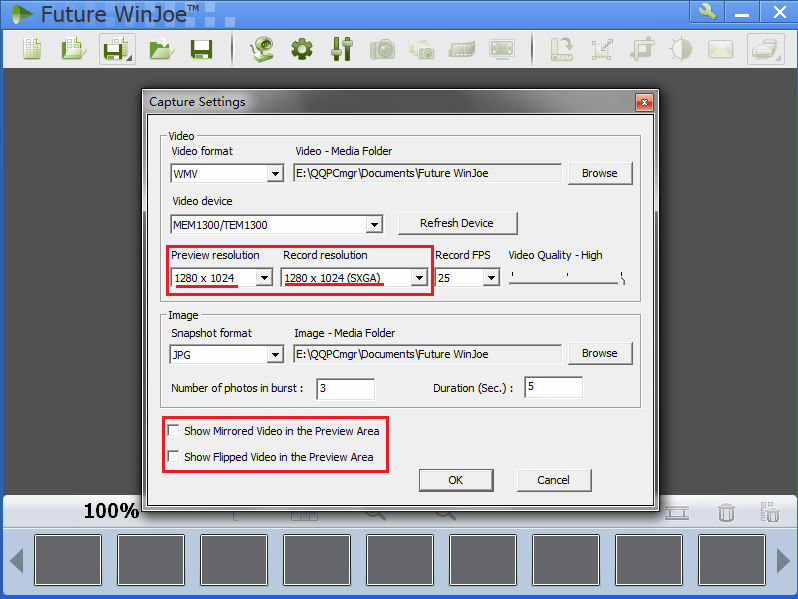Click Browse for Video Media Folder

[600, 173]
